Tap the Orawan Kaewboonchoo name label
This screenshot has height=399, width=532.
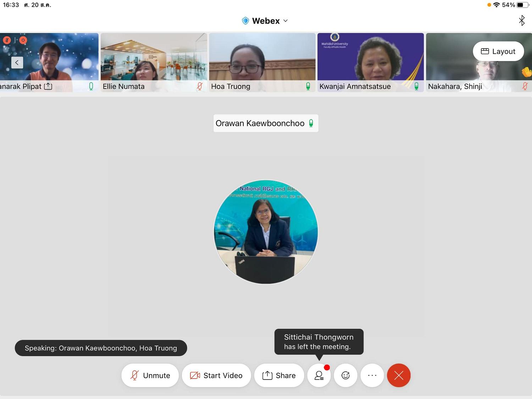266,123
